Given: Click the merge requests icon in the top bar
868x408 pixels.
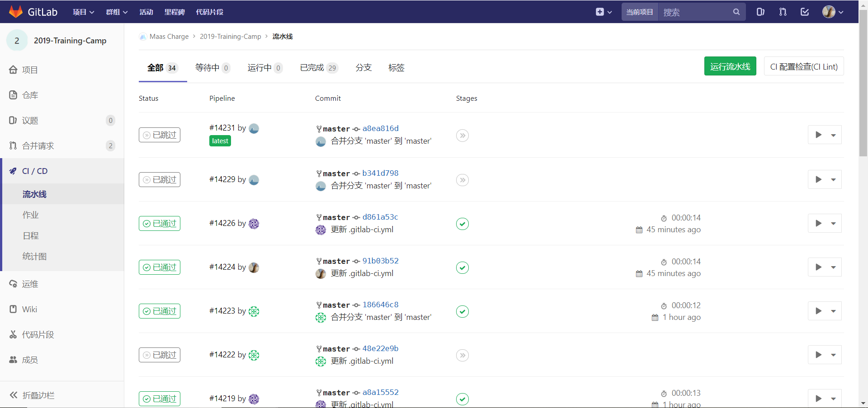Looking at the screenshot, I should (783, 12).
